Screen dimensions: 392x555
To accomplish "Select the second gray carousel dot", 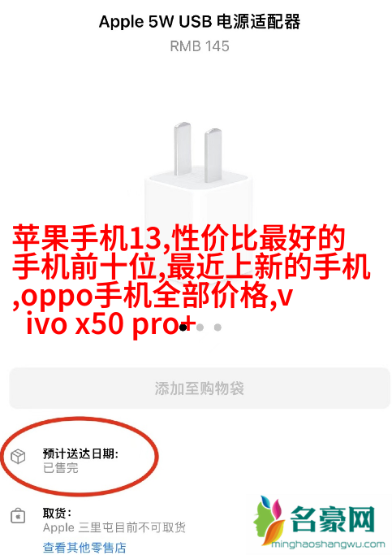I will click(x=200, y=327).
